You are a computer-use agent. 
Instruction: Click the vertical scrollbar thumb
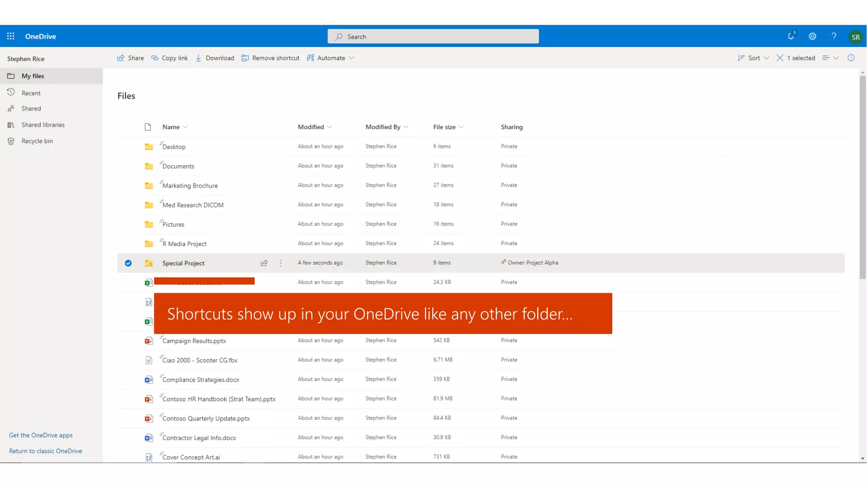pyautogui.click(x=862, y=177)
